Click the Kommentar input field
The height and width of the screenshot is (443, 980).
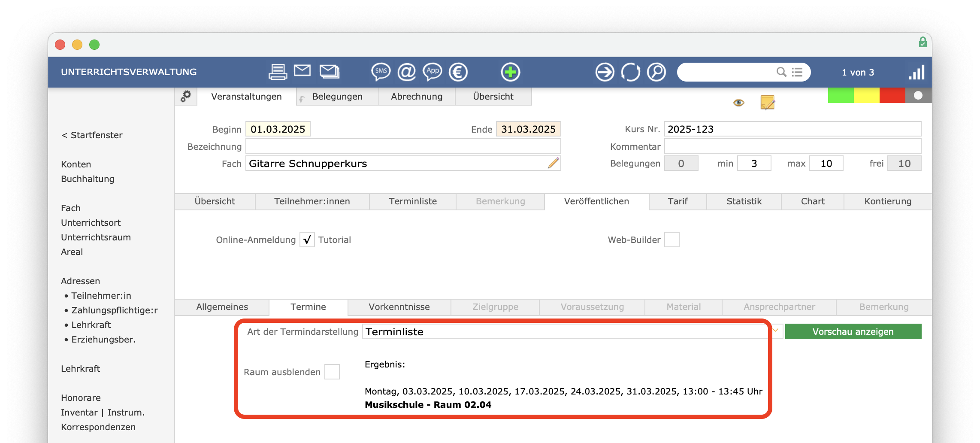(792, 146)
